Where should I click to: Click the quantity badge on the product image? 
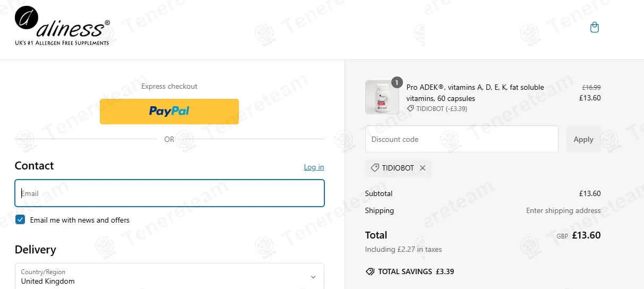pyautogui.click(x=397, y=83)
